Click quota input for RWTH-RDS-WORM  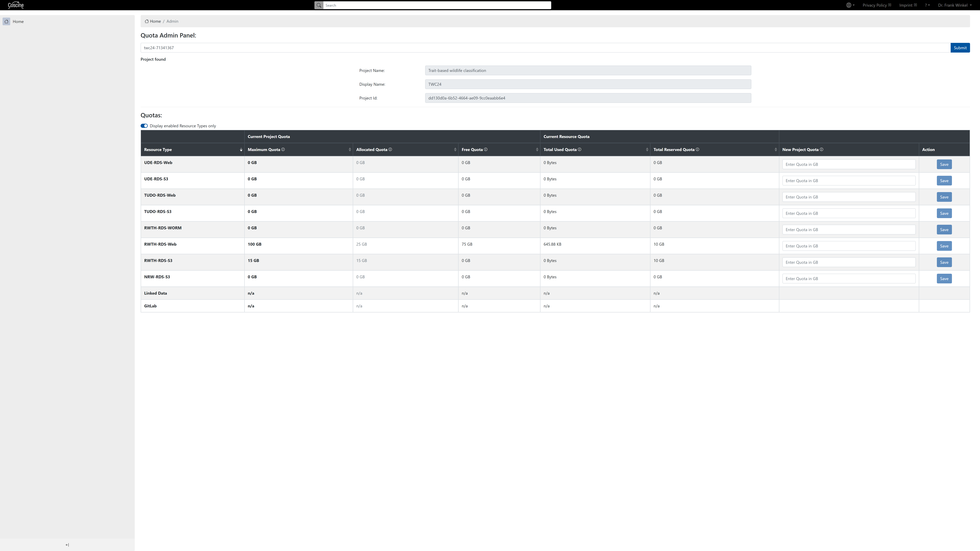[849, 230]
